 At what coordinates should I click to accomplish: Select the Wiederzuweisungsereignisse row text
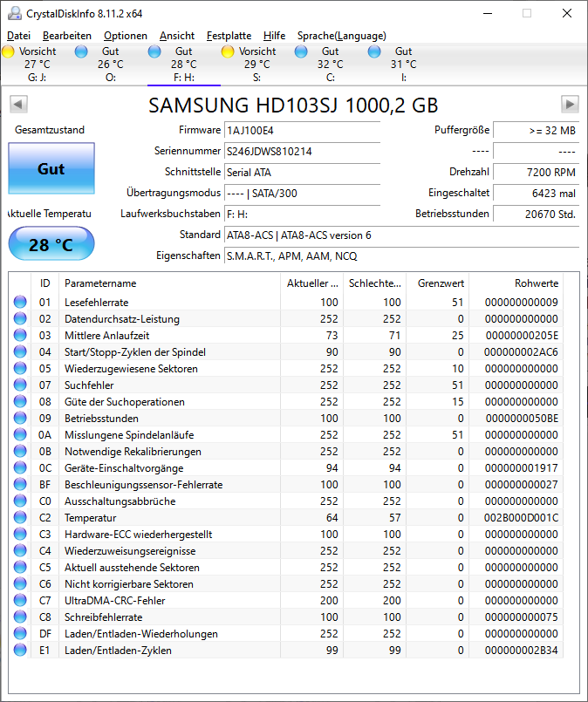coord(130,550)
